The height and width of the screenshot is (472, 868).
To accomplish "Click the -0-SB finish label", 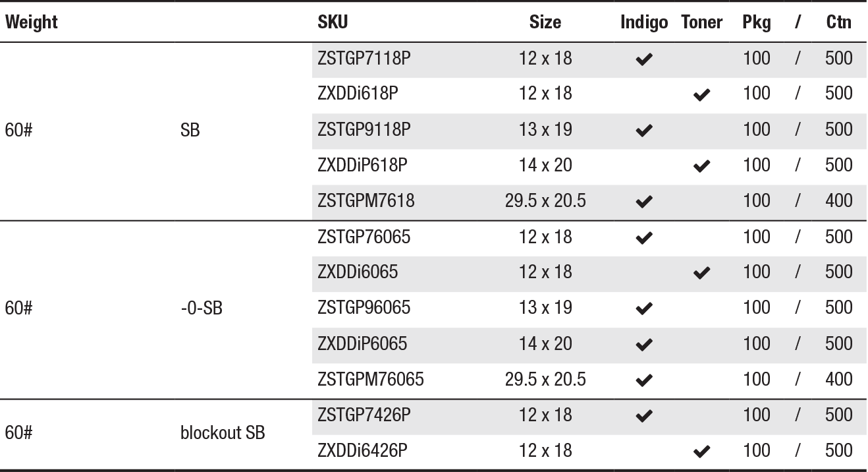I will (201, 308).
